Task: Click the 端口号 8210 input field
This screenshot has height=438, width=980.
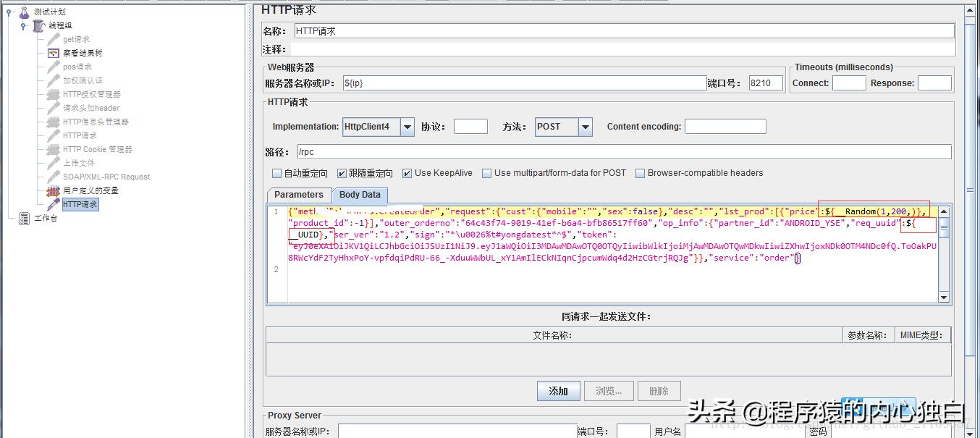Action: [765, 82]
